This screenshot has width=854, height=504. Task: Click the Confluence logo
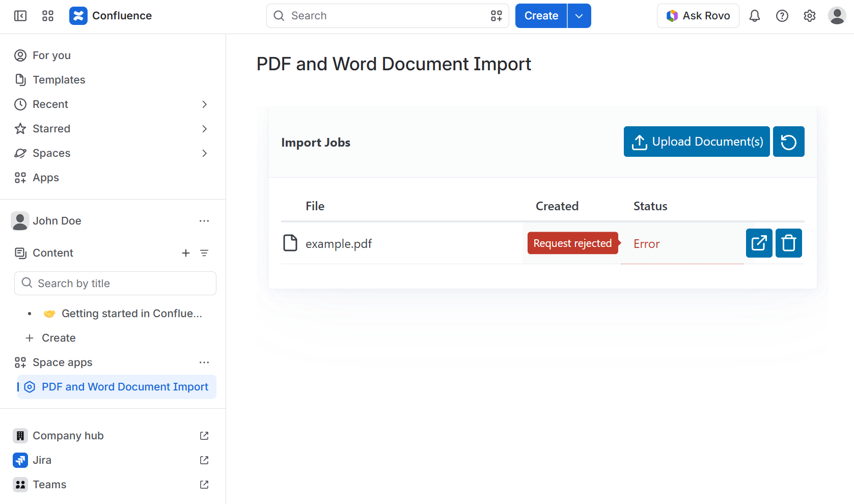[111, 16]
